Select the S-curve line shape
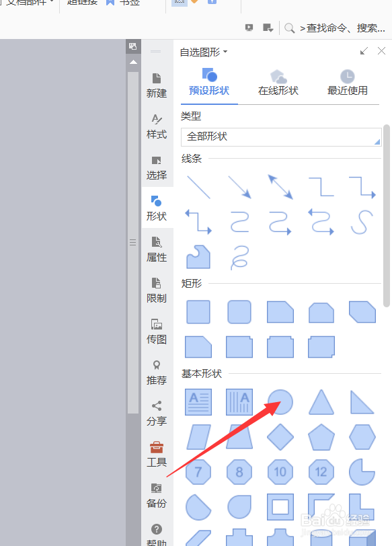 pos(362,222)
